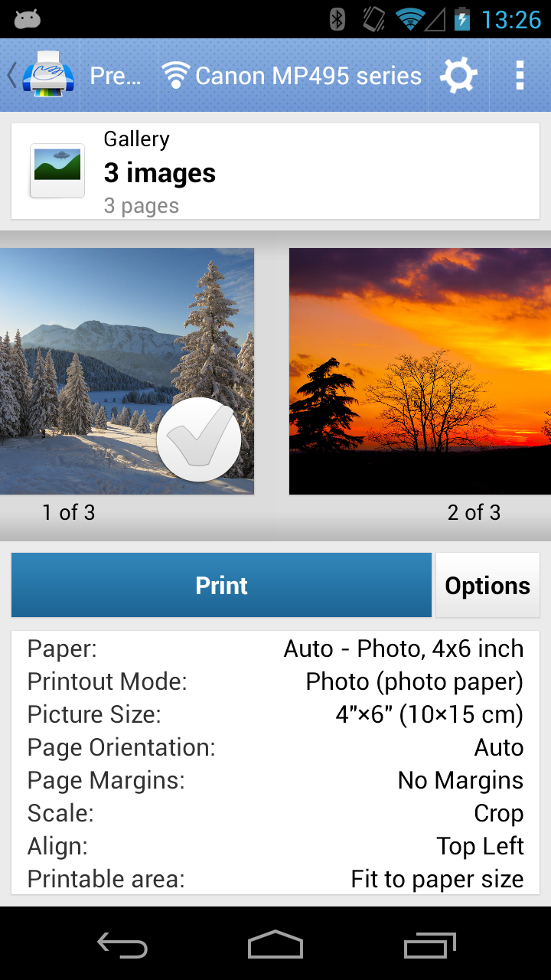Tap the PrinterShare printer app icon

tap(47, 75)
